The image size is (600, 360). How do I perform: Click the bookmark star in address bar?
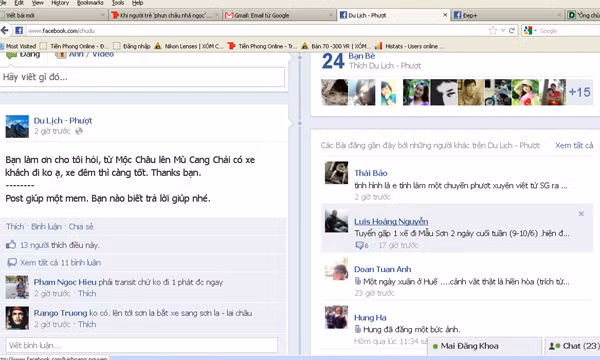[x=493, y=31]
